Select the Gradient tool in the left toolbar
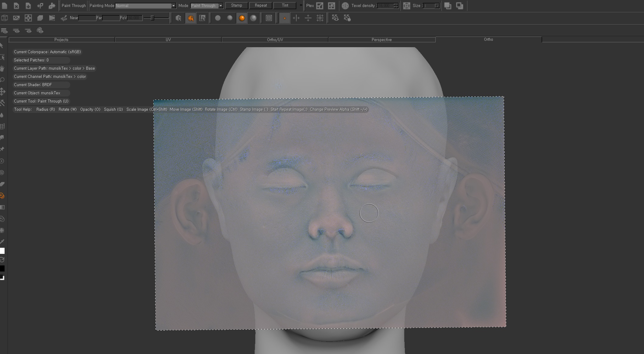Viewport: 644px width, 354px height. tap(2, 207)
